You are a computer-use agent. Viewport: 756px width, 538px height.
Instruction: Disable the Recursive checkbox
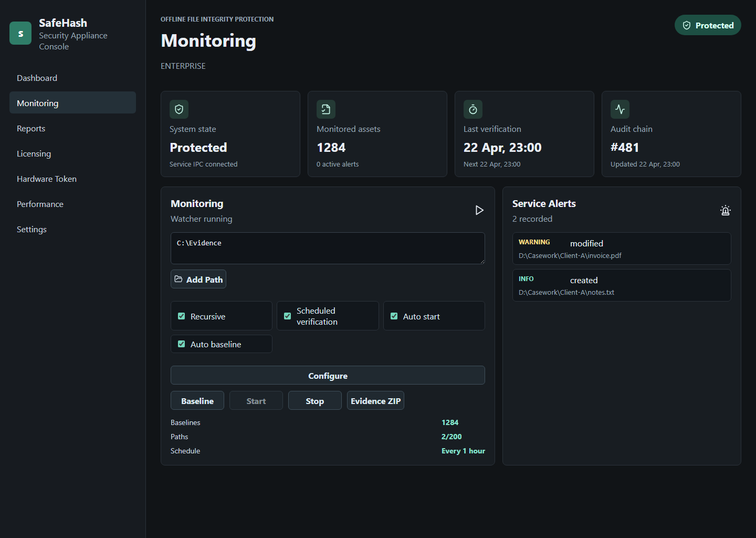[181, 316]
